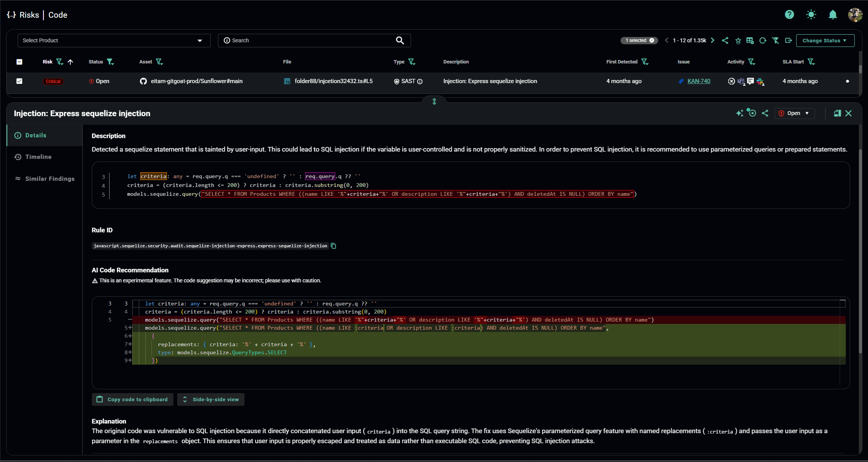
Task: Click Copy code to clipboard button
Action: coord(132,399)
